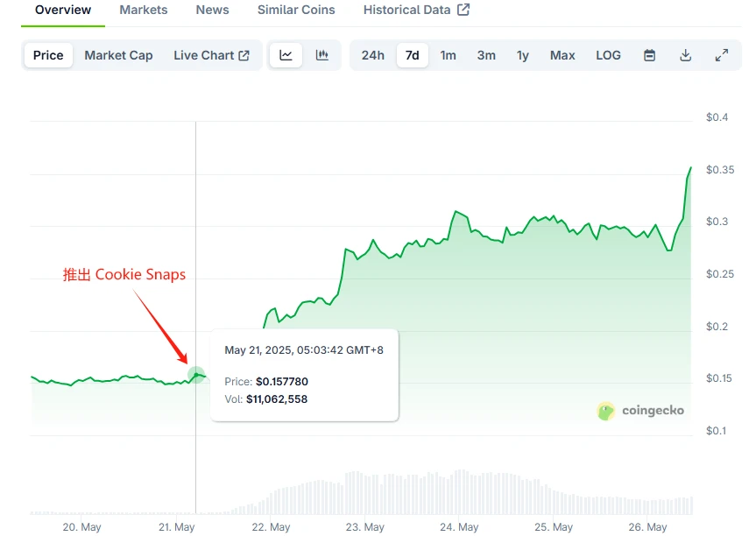Choose the 3m time range
756x550 pixels.
tap(486, 54)
